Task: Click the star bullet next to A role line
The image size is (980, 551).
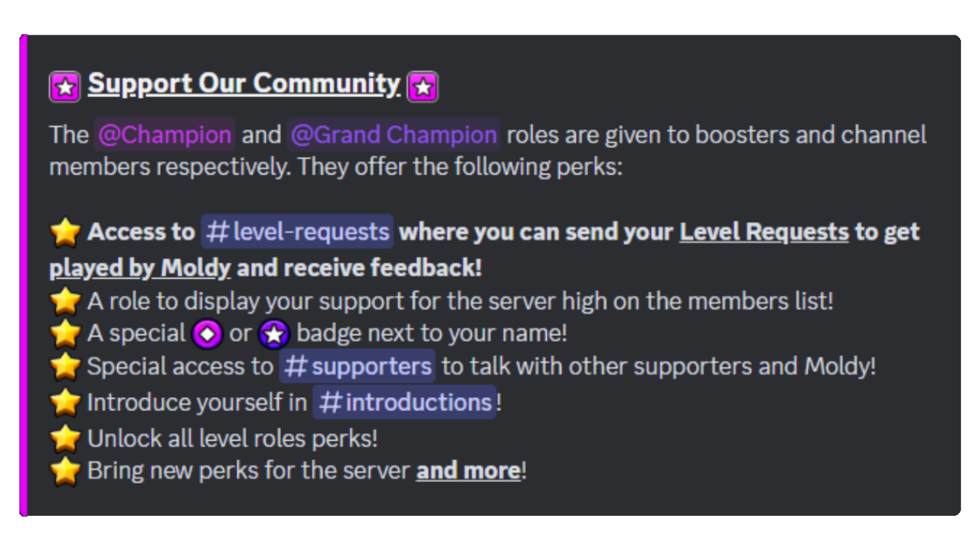Action: click(65, 301)
